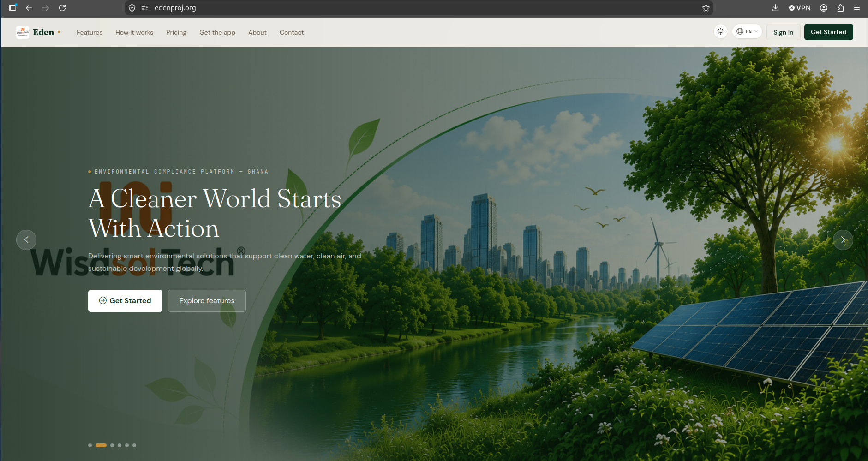Screen dimensions: 868x461
Task: Click the VPN indicator
Action: click(x=800, y=8)
